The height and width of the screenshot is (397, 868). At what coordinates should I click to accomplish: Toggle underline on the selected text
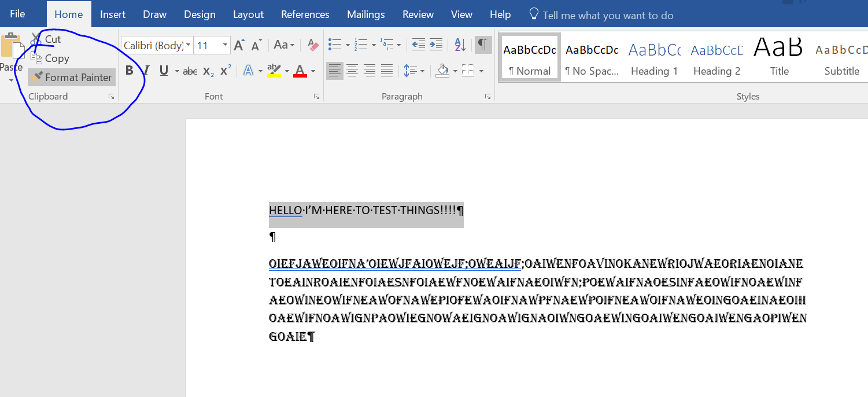(164, 70)
